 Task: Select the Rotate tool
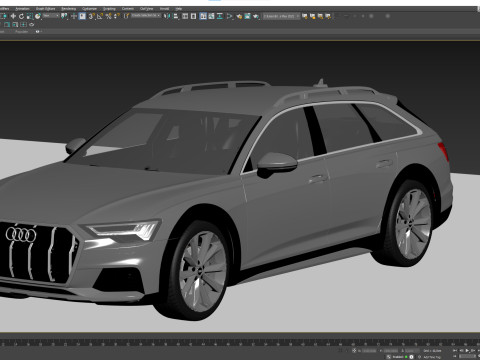(21, 16)
